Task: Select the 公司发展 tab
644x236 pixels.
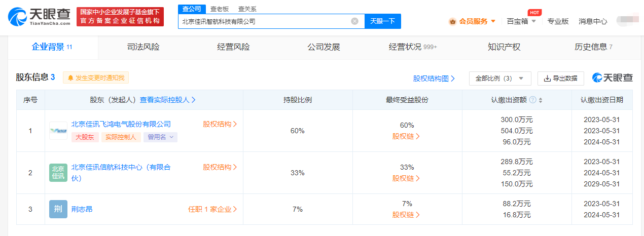Action: (324, 47)
